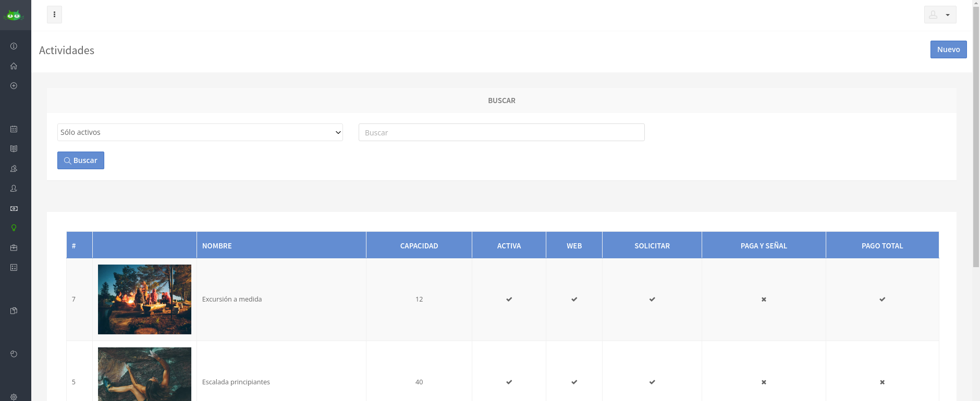Click the WEB column header
This screenshot has width=980, height=401.
[574, 245]
